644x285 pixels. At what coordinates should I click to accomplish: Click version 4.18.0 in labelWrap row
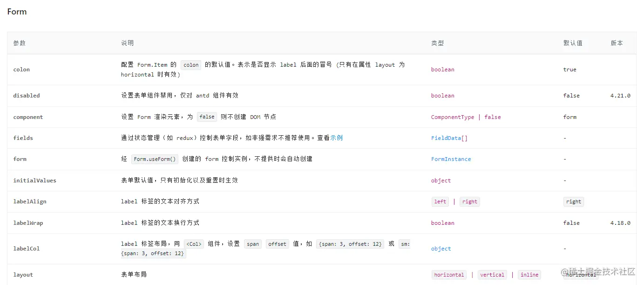[620, 223]
